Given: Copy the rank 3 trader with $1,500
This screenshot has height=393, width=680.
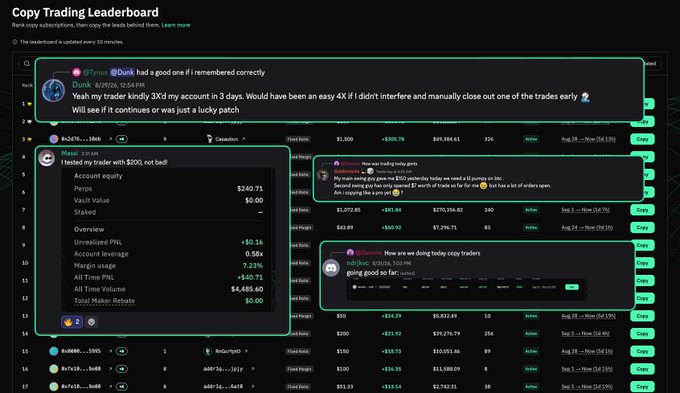Looking at the screenshot, I should click(642, 139).
